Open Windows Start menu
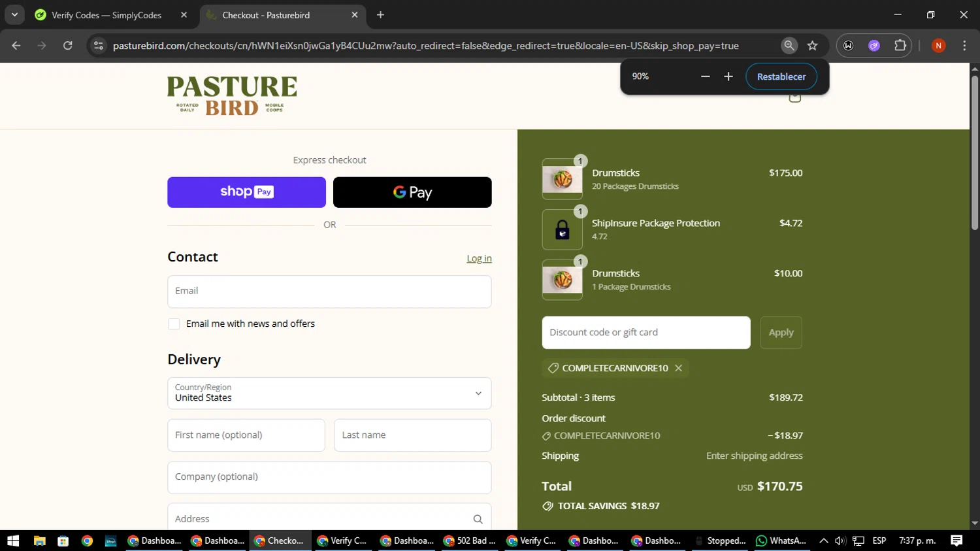The image size is (980, 551). 13,541
